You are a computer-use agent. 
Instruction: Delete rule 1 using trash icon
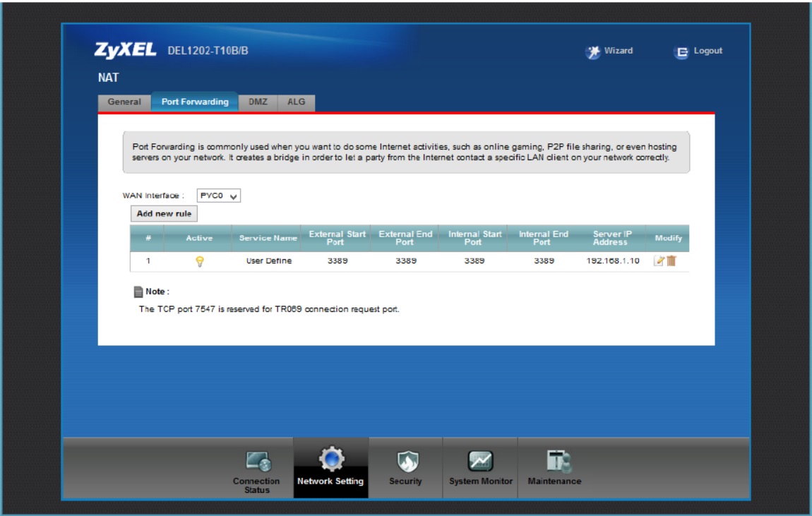tap(671, 260)
